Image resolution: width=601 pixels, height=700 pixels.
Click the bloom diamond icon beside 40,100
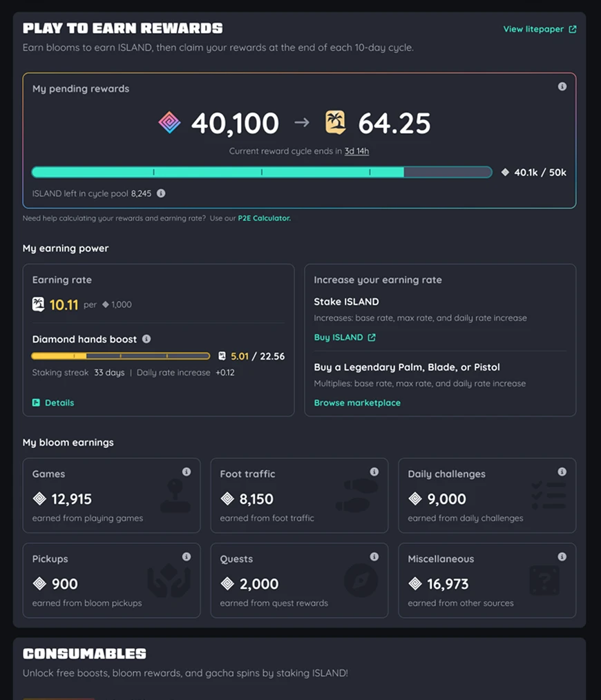169,123
